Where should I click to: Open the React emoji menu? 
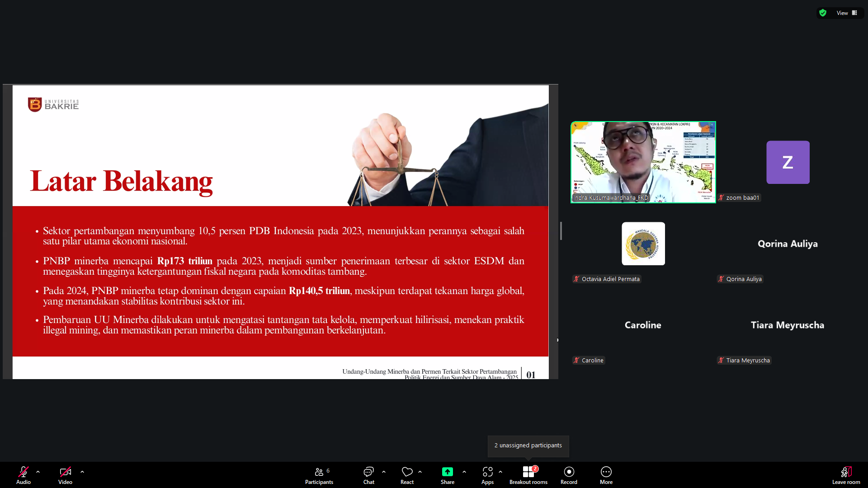(407, 475)
